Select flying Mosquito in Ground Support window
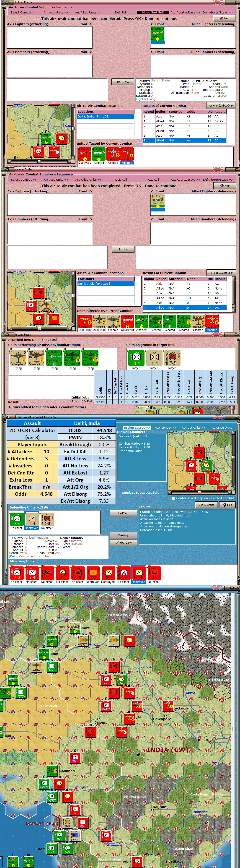 36,358
